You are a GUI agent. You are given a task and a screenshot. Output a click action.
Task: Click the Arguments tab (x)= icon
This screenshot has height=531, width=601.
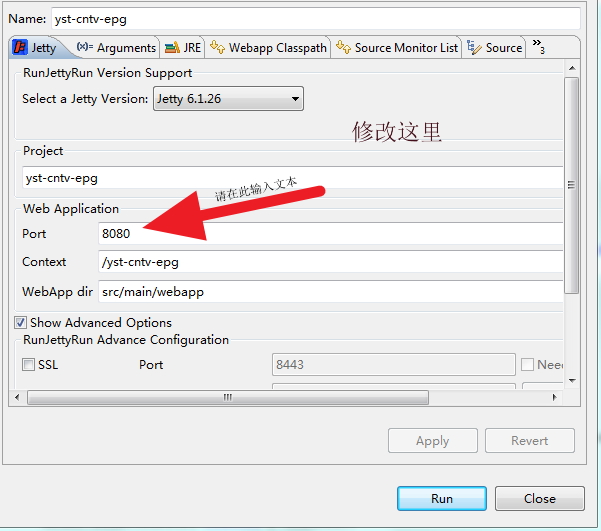tap(85, 47)
